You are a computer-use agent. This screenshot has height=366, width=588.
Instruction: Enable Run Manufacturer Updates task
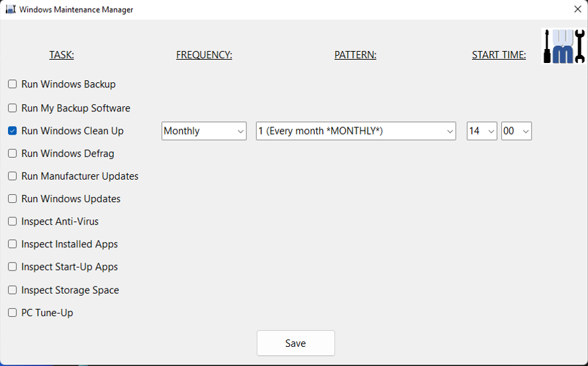[13, 176]
